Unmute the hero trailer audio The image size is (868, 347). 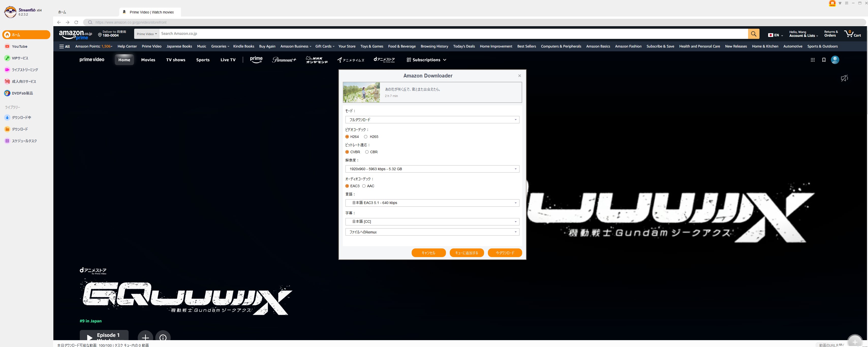click(x=844, y=78)
